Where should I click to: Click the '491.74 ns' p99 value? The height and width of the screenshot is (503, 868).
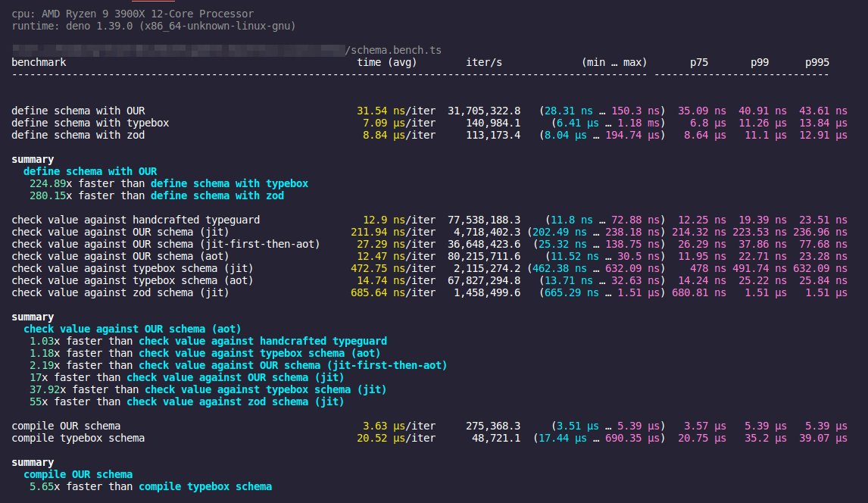760,268
